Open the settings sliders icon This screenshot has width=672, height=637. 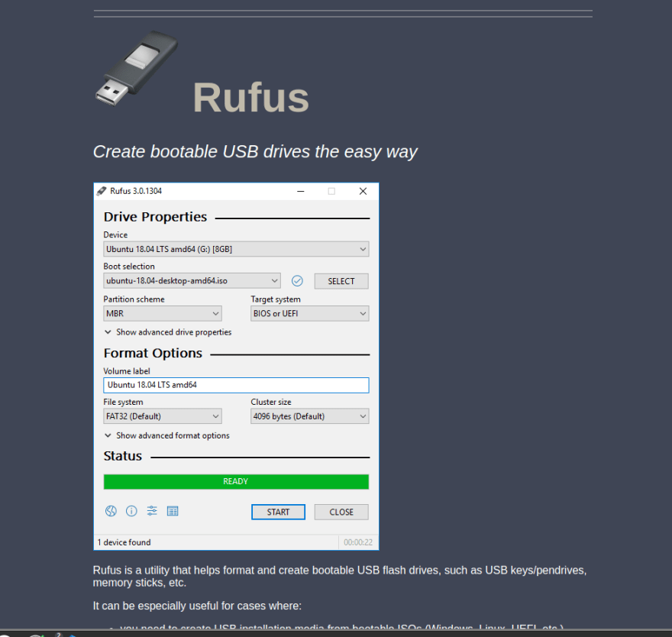click(152, 511)
